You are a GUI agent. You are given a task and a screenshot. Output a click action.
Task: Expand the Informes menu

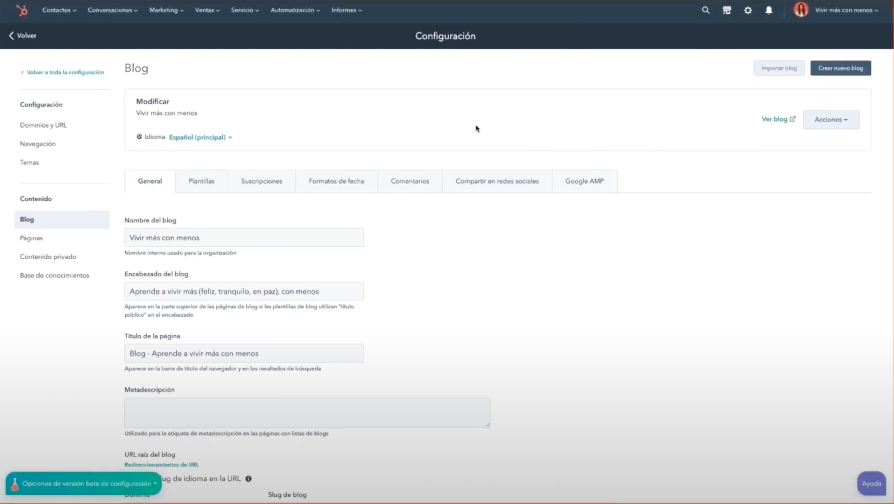[346, 10]
